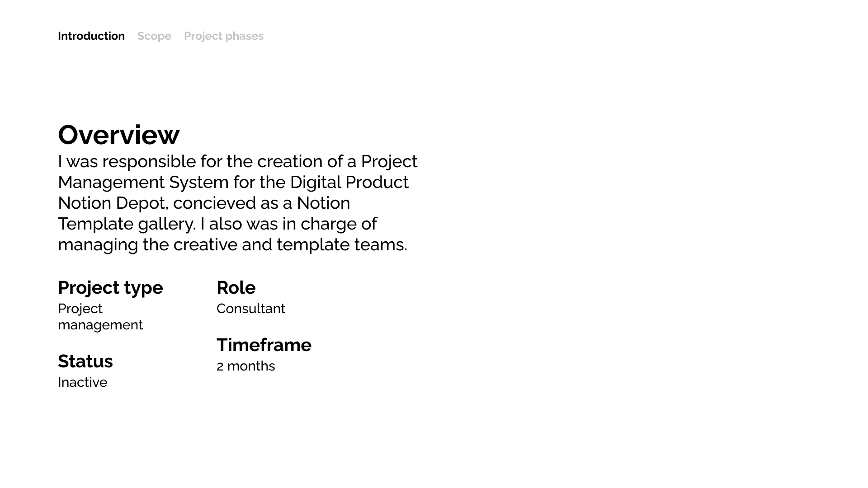The width and height of the screenshot is (868, 488).
Task: Click the overview description paragraph
Action: click(238, 203)
